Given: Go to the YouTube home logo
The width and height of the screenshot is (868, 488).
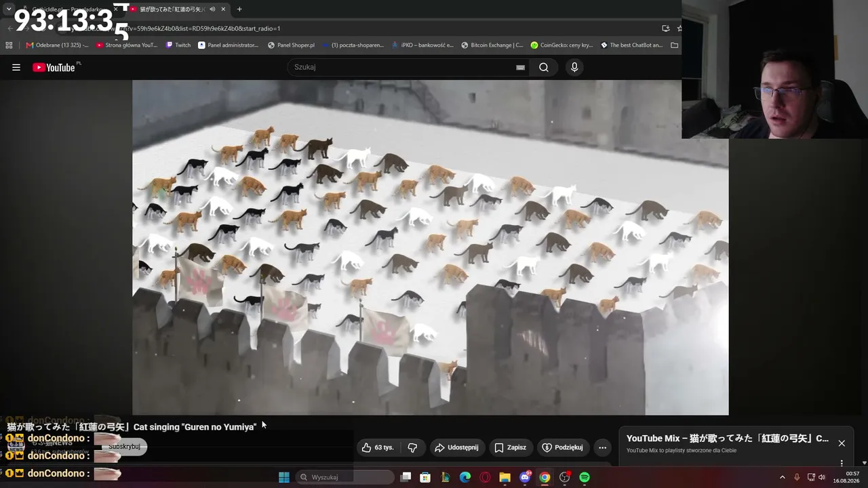Looking at the screenshot, I should (x=54, y=67).
